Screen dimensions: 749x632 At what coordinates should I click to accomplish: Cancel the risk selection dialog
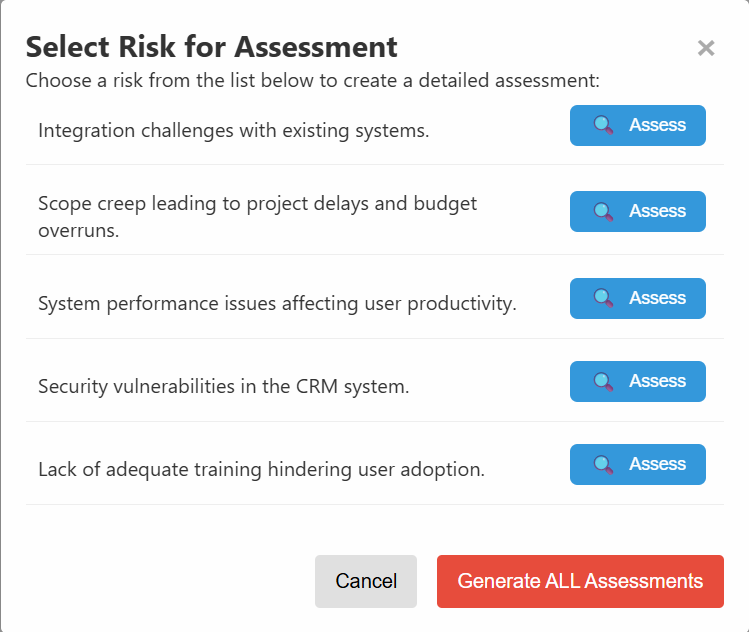tap(366, 581)
